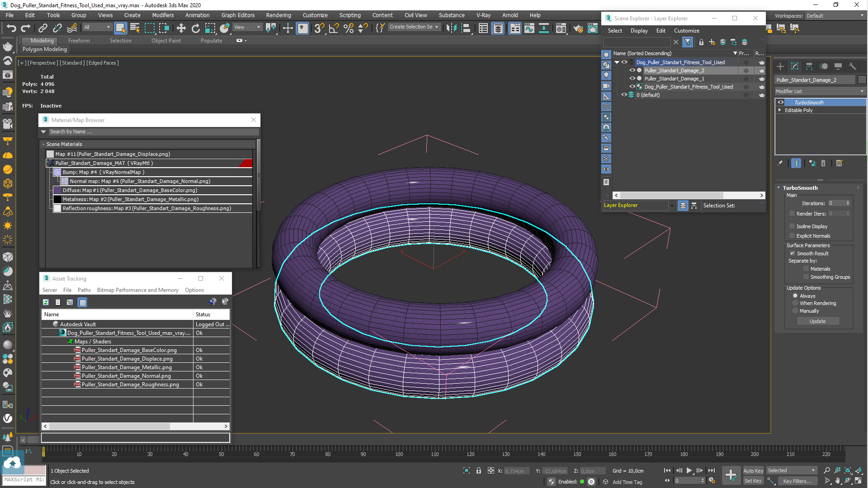Enable Explicit Normals checkbox
Viewport: 868px width, 488px height.
[792, 235]
